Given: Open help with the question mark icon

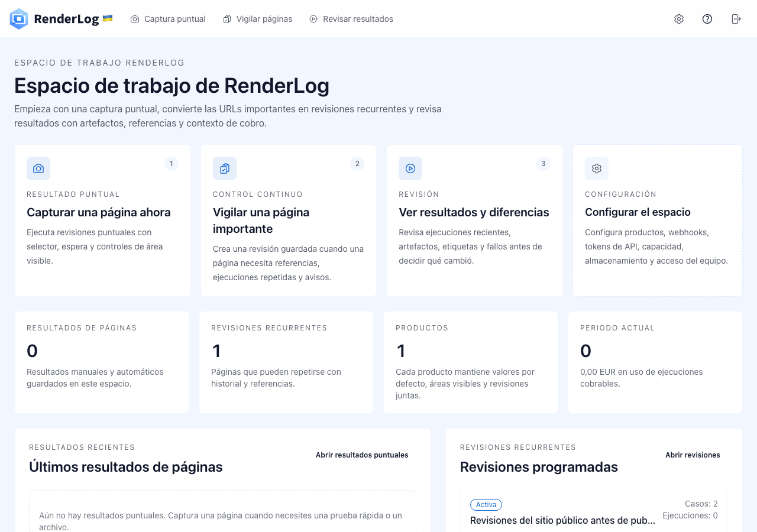Looking at the screenshot, I should click(x=707, y=19).
